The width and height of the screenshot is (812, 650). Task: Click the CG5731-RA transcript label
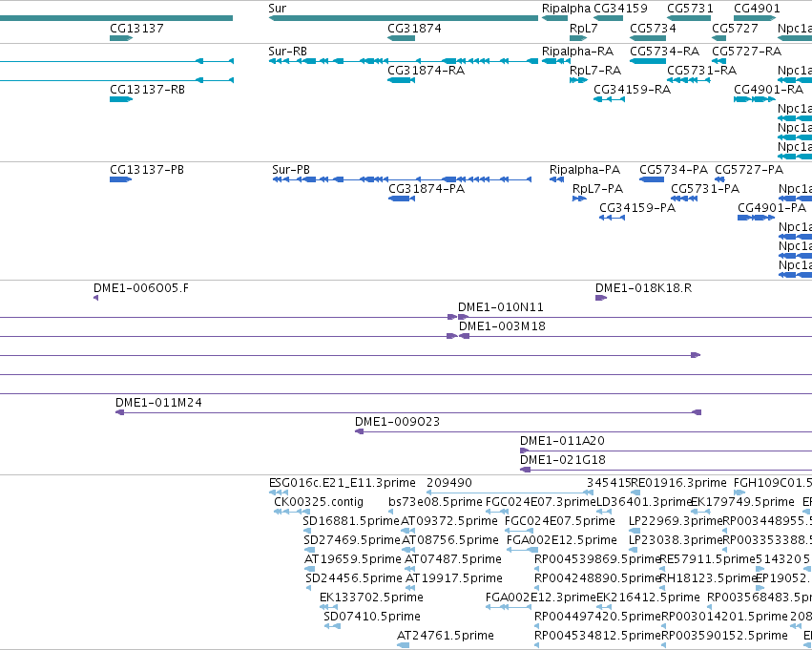coord(701,71)
